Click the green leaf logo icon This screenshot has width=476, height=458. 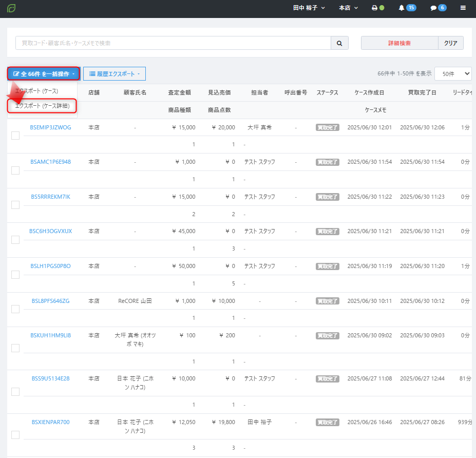coord(11,8)
